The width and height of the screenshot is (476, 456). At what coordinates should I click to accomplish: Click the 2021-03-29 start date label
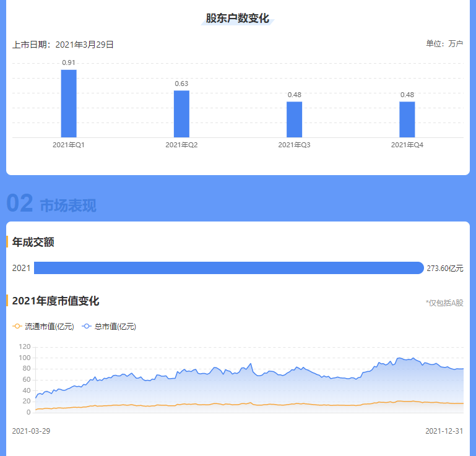click(31, 431)
